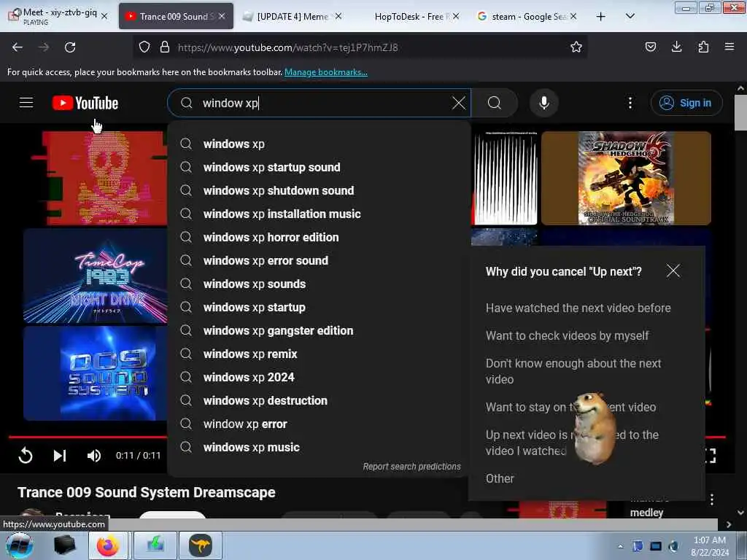Show hidden system tray icons

[x=620, y=546]
